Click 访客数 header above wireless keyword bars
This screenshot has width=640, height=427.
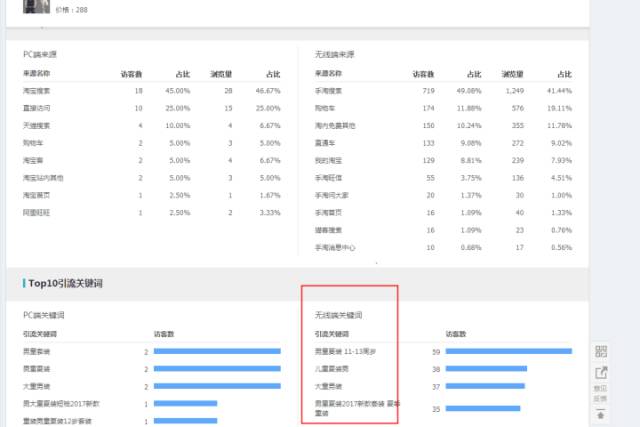(x=456, y=334)
